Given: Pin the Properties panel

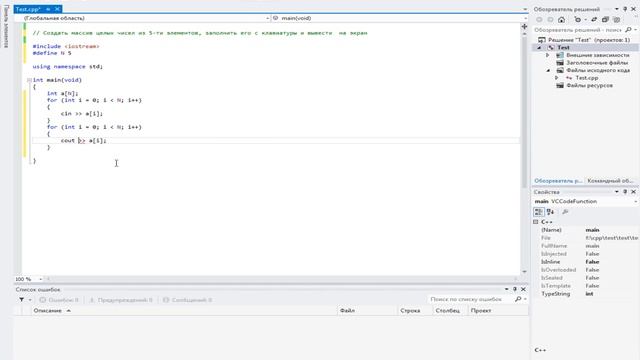Looking at the screenshot, I should pos(625,192).
